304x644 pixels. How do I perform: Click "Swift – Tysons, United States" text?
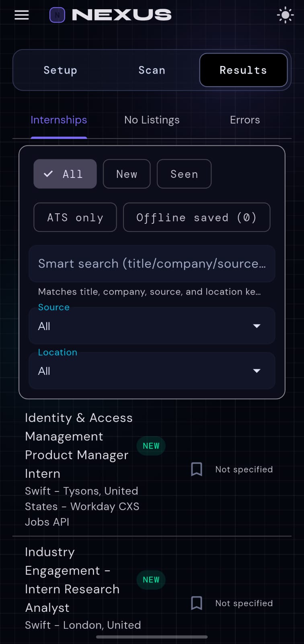click(82, 499)
